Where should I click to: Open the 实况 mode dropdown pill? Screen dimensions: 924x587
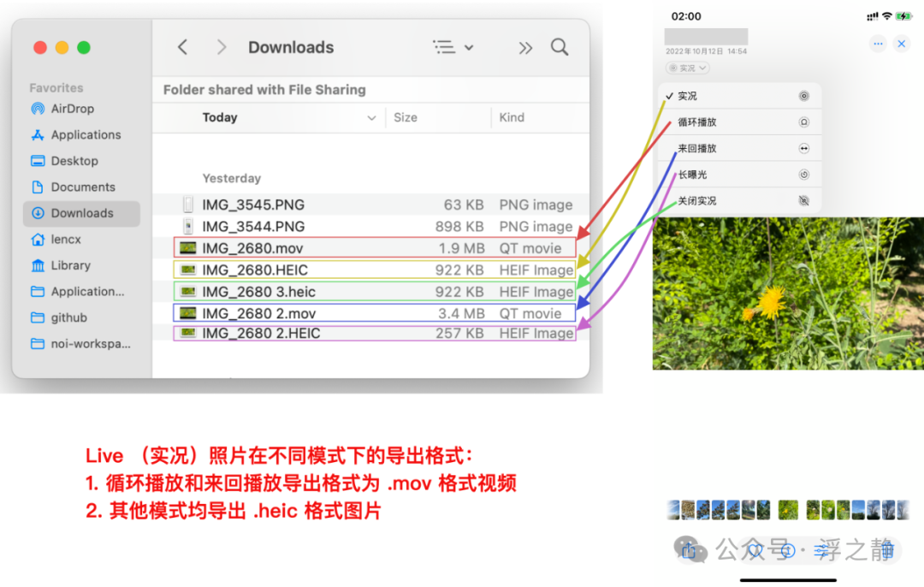(x=687, y=68)
